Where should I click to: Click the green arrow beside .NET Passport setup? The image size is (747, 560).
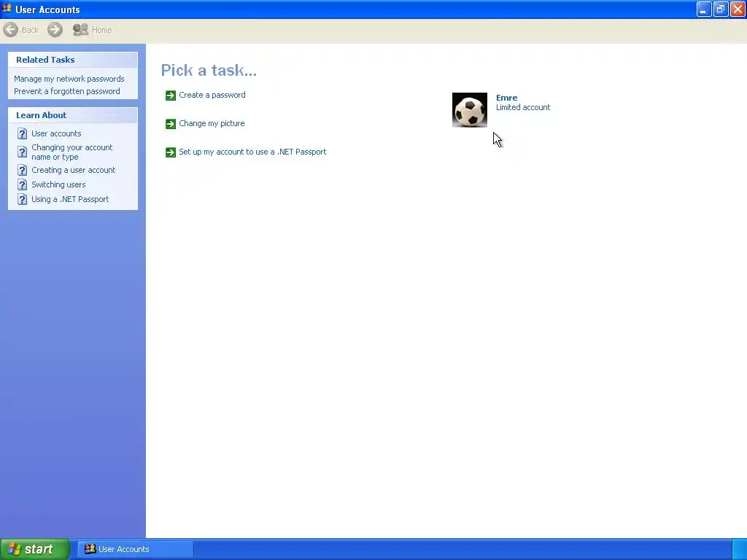(x=171, y=152)
